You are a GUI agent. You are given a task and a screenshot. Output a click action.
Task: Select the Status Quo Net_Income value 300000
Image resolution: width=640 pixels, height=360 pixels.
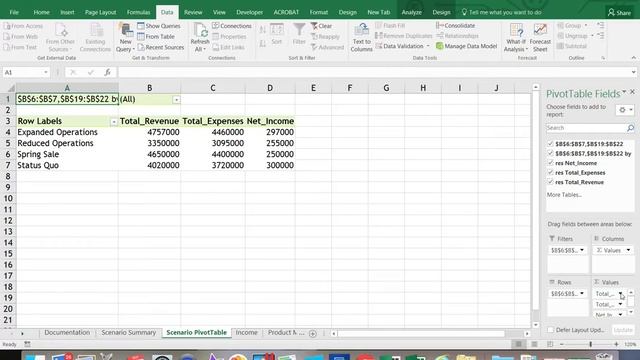270,165
